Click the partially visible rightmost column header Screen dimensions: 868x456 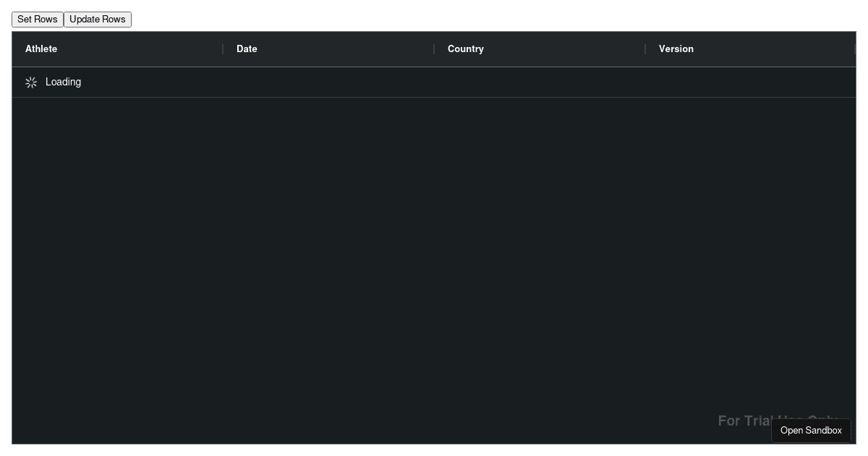tap(861, 49)
